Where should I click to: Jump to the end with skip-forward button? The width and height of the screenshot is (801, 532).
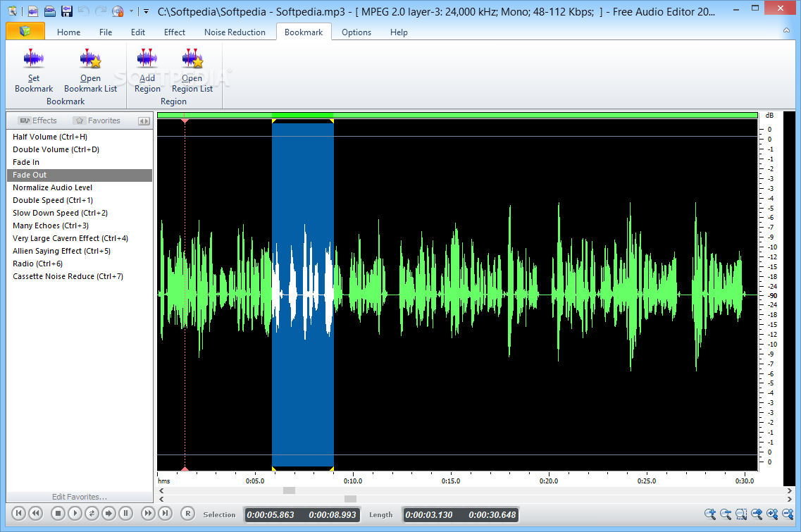click(x=165, y=513)
